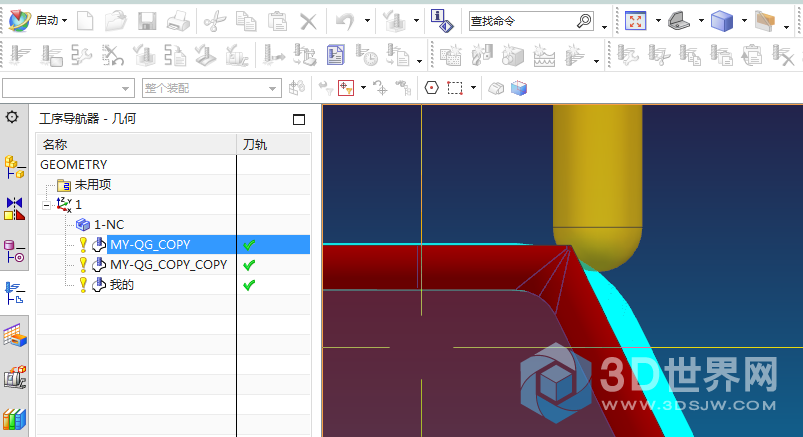Image resolution: width=803 pixels, height=437 pixels.
Task: Select the MY-QG_COPY operation row
Action: point(174,244)
